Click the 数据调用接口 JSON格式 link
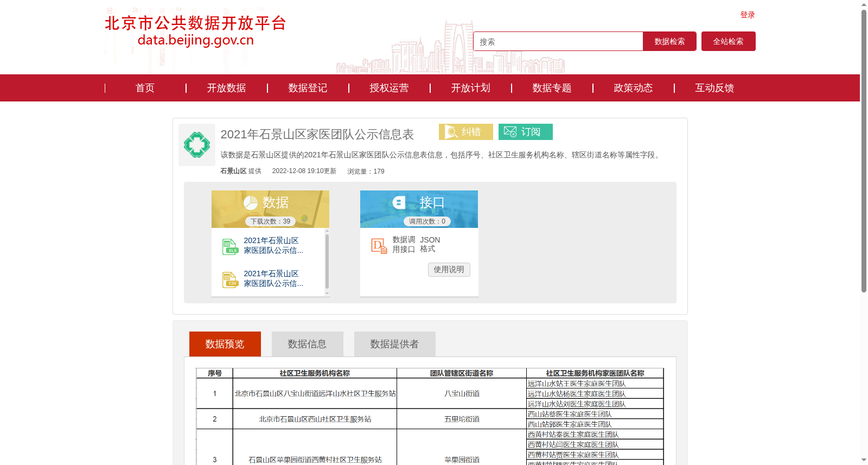 click(x=416, y=245)
